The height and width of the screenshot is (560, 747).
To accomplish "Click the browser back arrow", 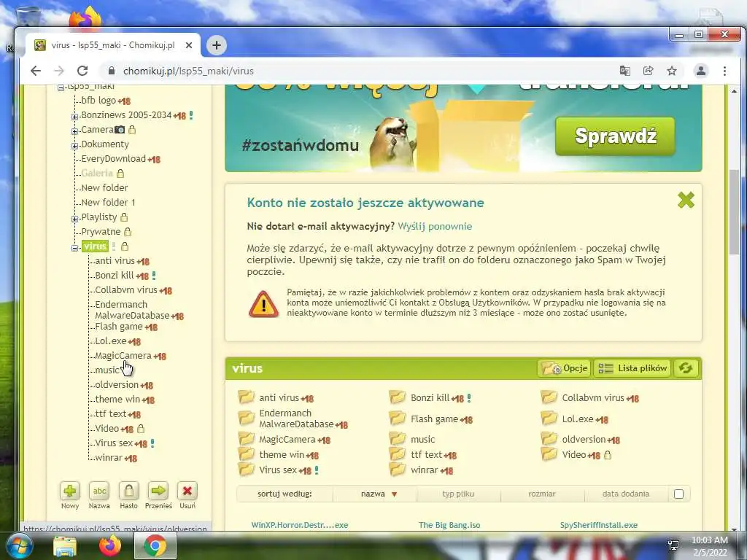I will (x=36, y=71).
